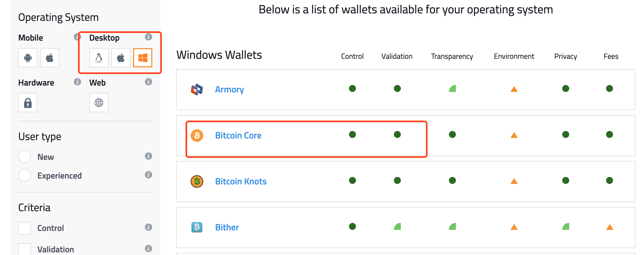644x255 pixels.
Task: Open the Experienced user info tooltip
Action: [x=149, y=175]
